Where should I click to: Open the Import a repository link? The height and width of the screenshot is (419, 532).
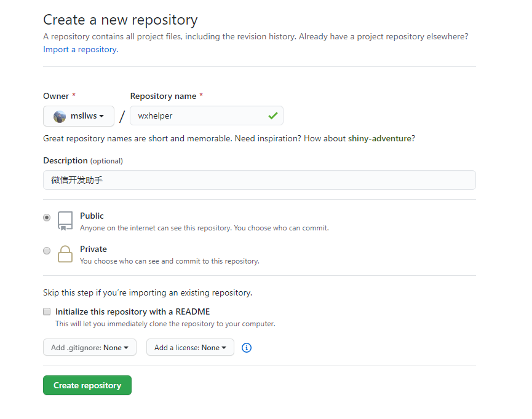coord(81,50)
